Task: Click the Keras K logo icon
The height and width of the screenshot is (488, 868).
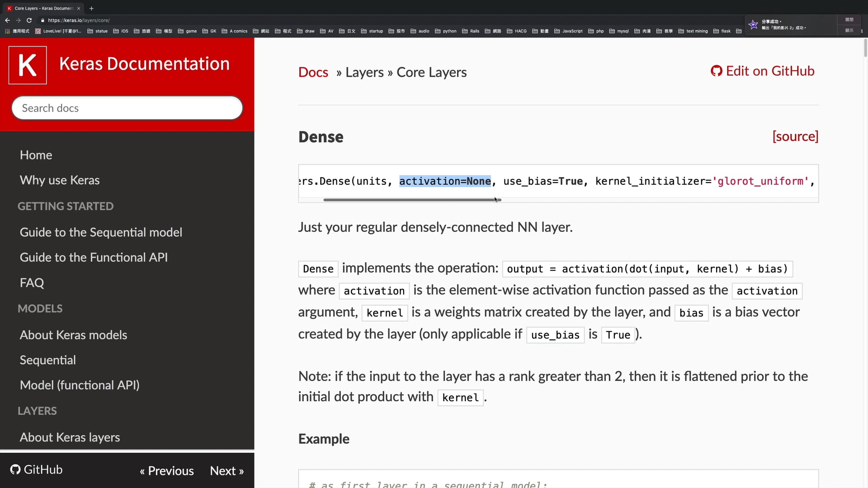Action: (x=28, y=66)
